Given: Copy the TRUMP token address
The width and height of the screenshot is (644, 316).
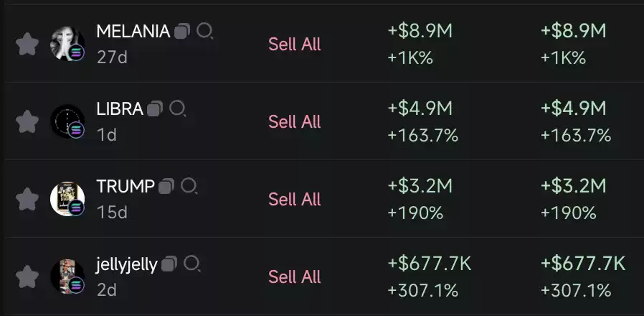Looking at the screenshot, I should point(167,186).
